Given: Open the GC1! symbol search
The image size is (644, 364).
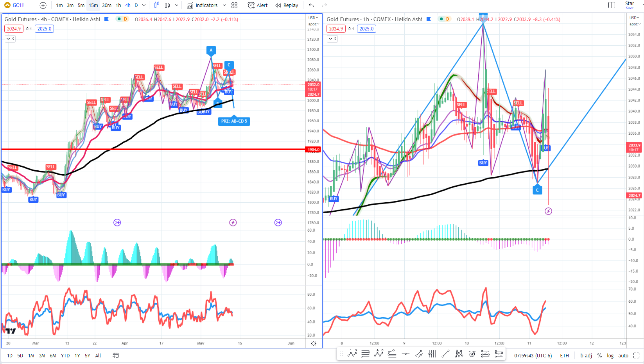Looking at the screenshot, I should [14, 5].
